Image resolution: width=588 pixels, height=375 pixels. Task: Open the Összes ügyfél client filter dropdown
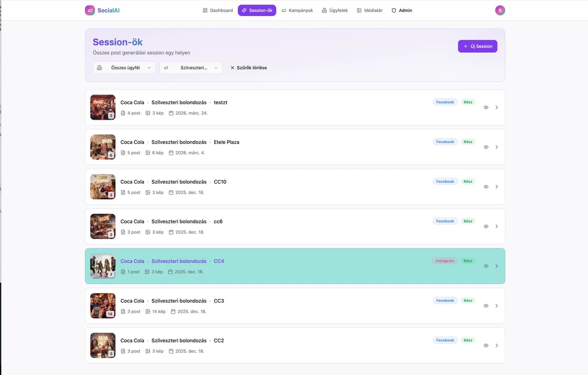coord(124,68)
